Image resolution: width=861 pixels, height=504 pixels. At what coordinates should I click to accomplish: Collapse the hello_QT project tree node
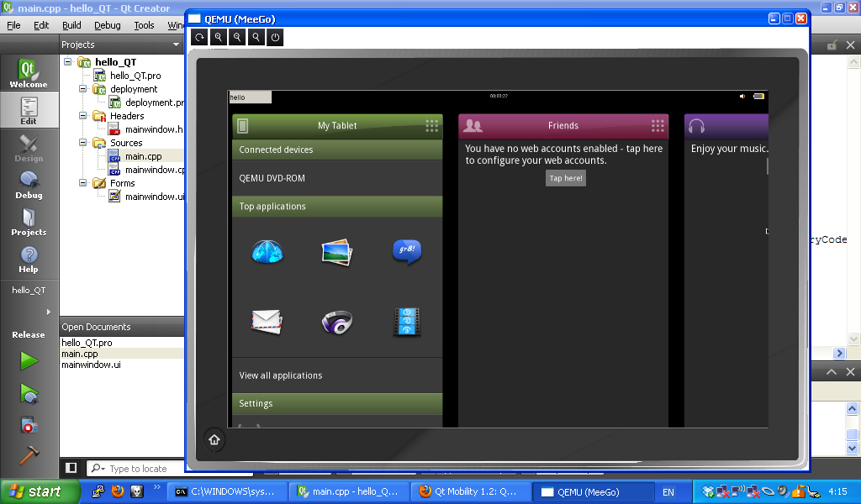click(67, 62)
